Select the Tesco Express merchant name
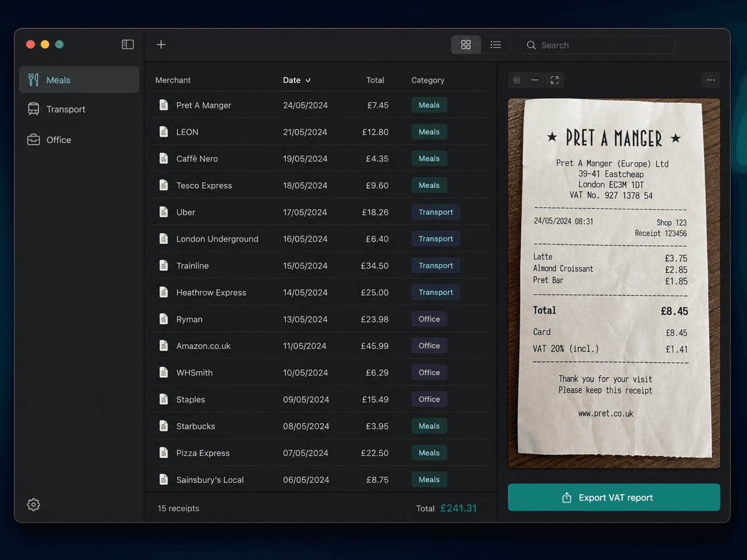Image resolution: width=747 pixels, height=560 pixels. pos(204,186)
